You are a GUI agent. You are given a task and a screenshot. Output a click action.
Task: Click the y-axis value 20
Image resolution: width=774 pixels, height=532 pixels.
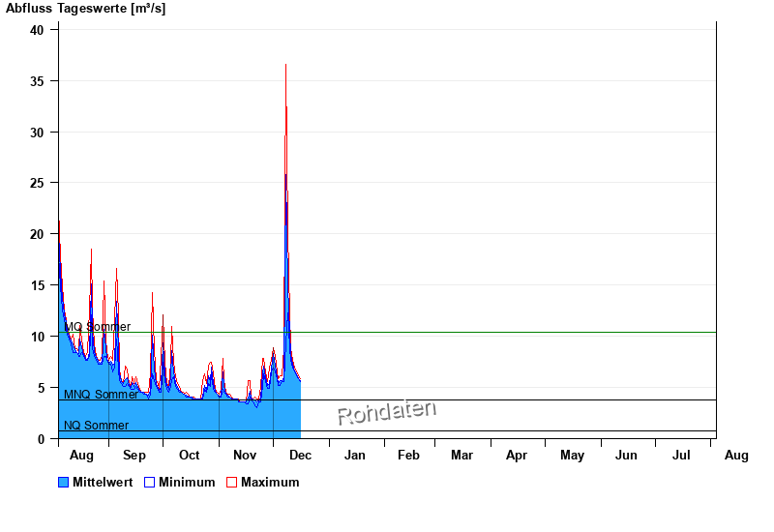click(x=37, y=234)
